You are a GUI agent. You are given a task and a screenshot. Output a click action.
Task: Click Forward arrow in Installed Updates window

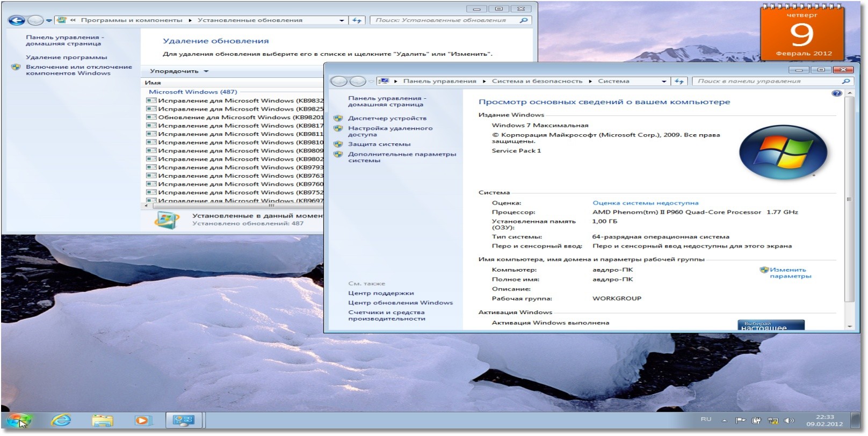(35, 21)
